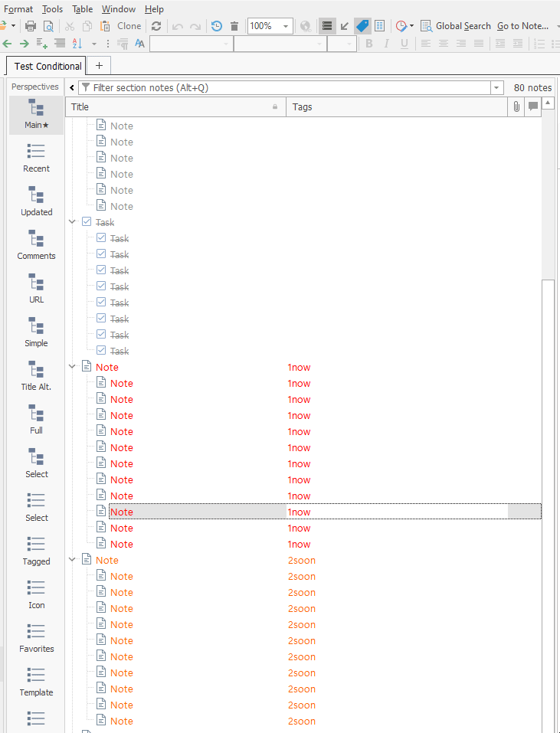Click the Cut scissors icon
This screenshot has height=733, width=560.
coord(69,26)
